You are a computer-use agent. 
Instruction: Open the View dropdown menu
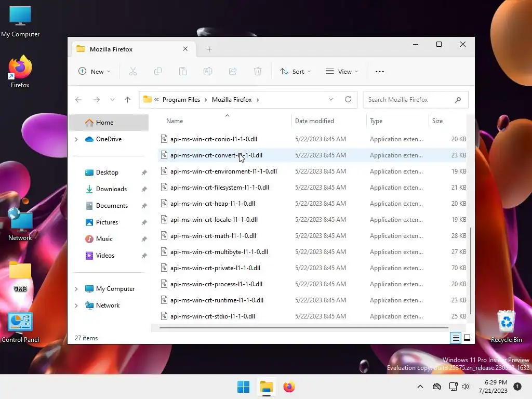342,72
